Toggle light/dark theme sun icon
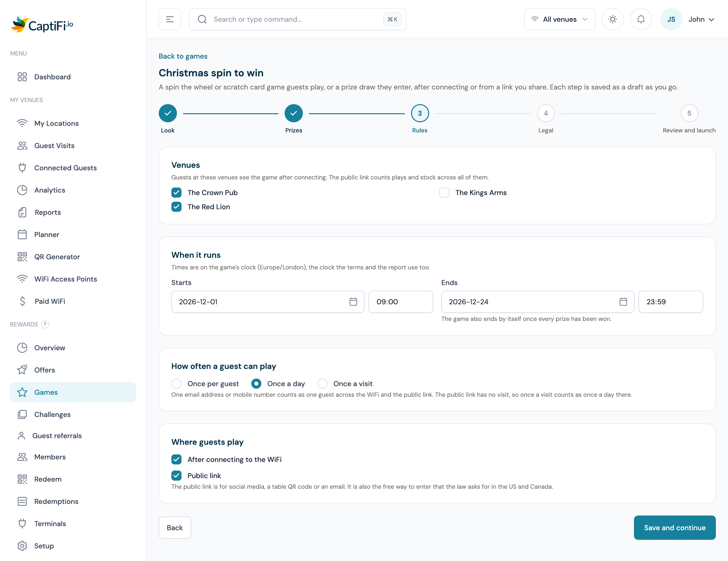This screenshot has height=561, width=728. pyautogui.click(x=612, y=19)
